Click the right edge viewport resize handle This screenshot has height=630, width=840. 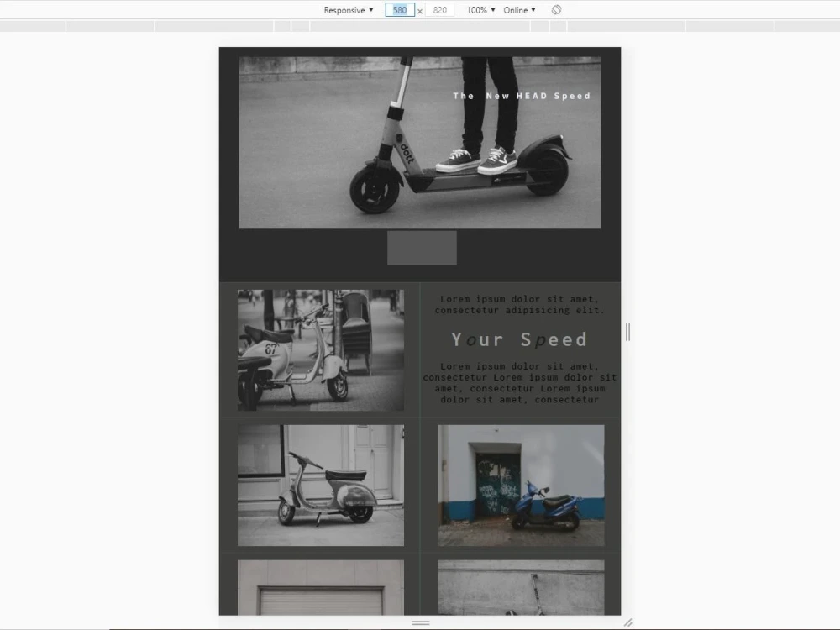coord(627,332)
